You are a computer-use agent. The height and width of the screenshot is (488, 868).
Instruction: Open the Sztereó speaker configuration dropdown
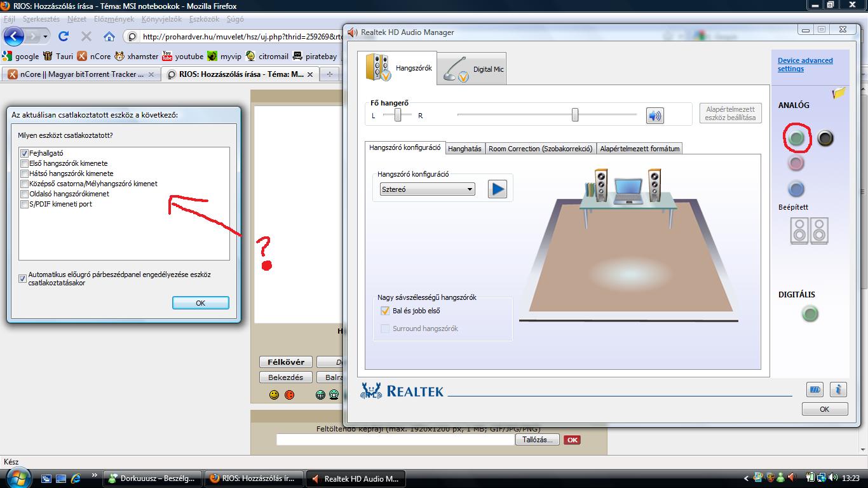coord(427,189)
